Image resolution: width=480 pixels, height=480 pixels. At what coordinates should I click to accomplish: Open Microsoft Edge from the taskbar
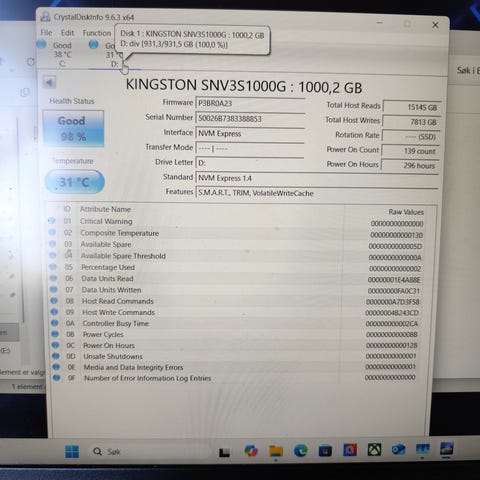(301, 451)
